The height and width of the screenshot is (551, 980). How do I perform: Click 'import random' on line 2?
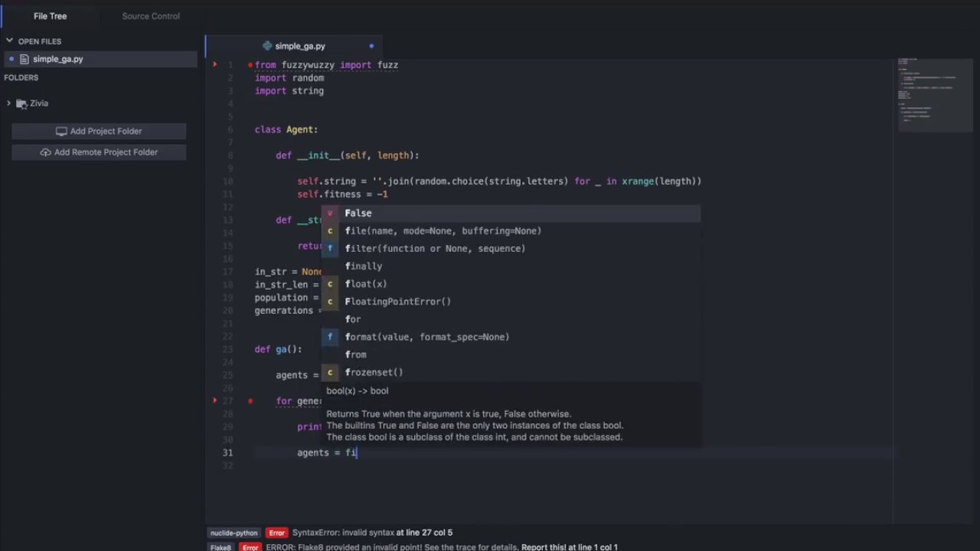click(289, 78)
